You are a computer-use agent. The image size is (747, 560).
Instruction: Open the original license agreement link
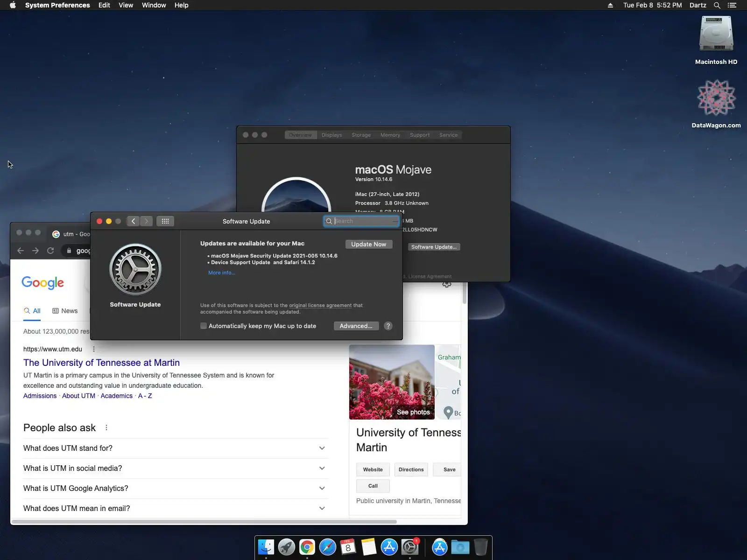(320, 305)
